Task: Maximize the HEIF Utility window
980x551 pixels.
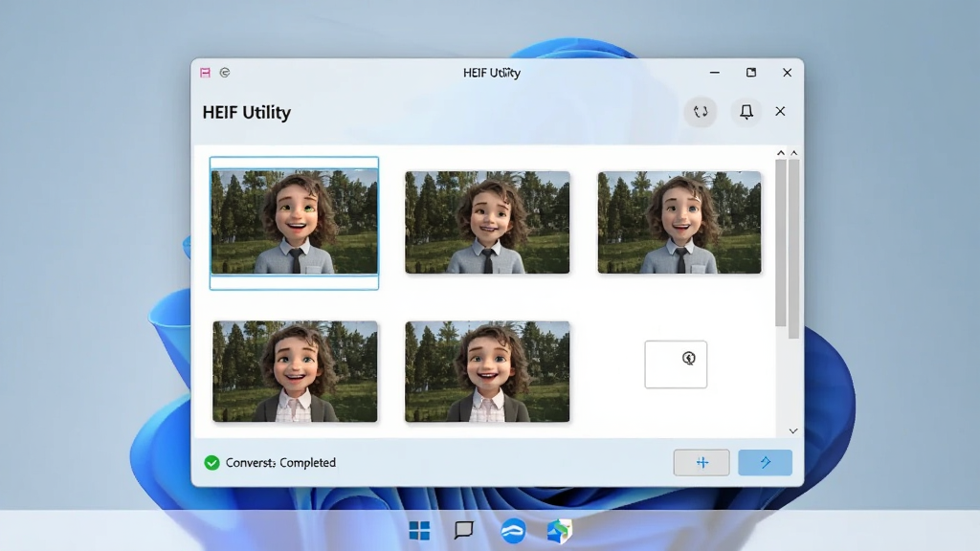Action: pyautogui.click(x=751, y=73)
